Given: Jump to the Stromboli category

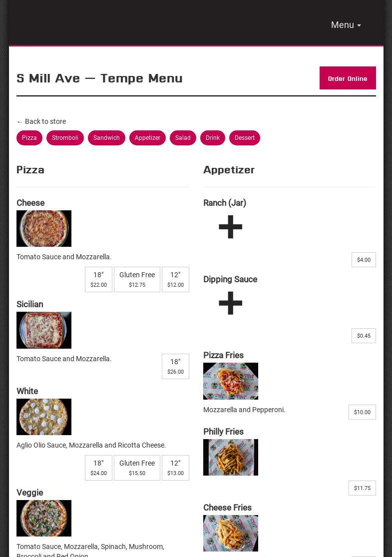Looking at the screenshot, I should [65, 138].
